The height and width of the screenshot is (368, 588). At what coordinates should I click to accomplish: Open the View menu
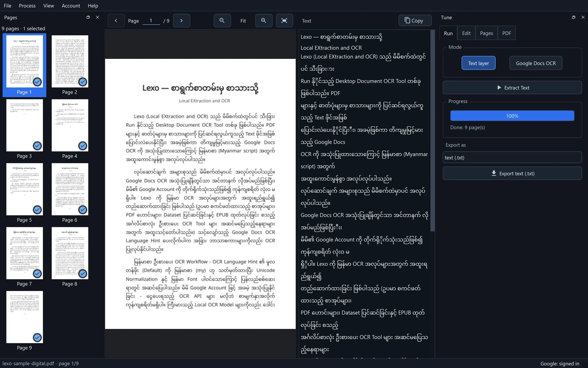coord(49,5)
